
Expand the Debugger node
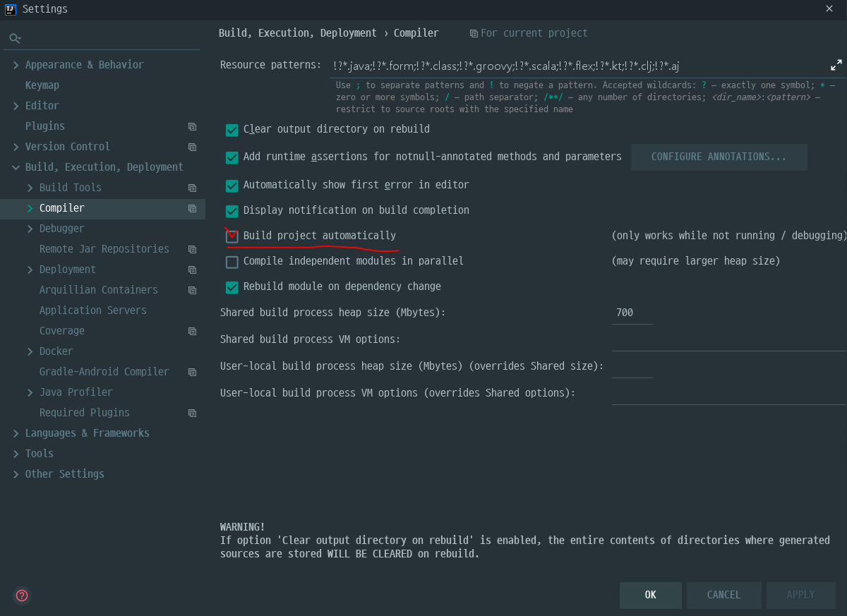pos(30,229)
